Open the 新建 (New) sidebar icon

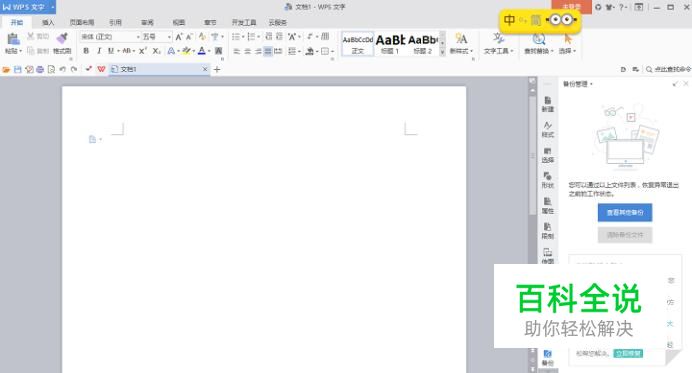tap(548, 104)
